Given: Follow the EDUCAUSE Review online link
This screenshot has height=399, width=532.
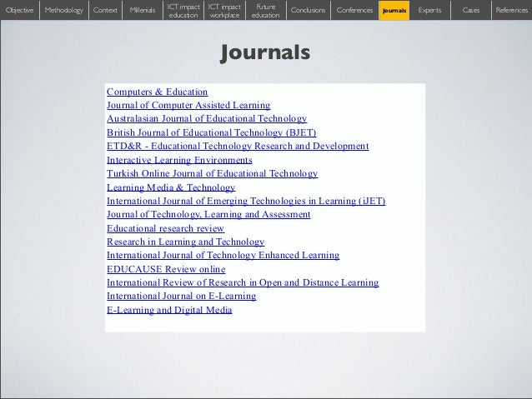Looking at the screenshot, I should point(166,269).
